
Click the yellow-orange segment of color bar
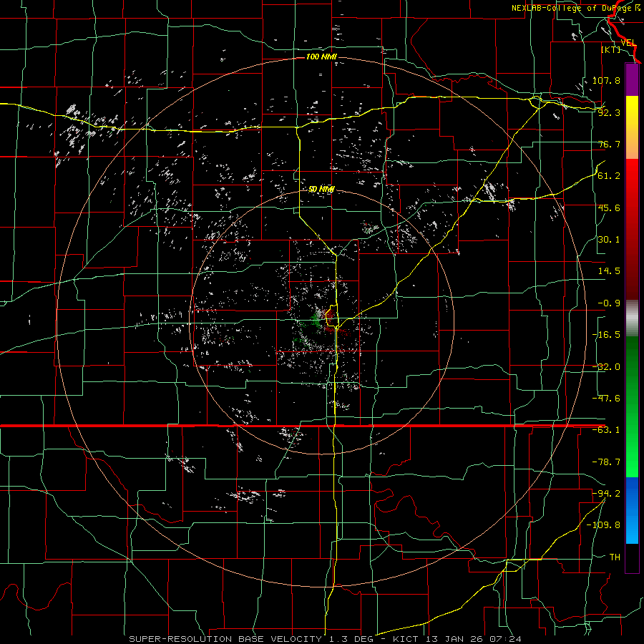pos(632,127)
